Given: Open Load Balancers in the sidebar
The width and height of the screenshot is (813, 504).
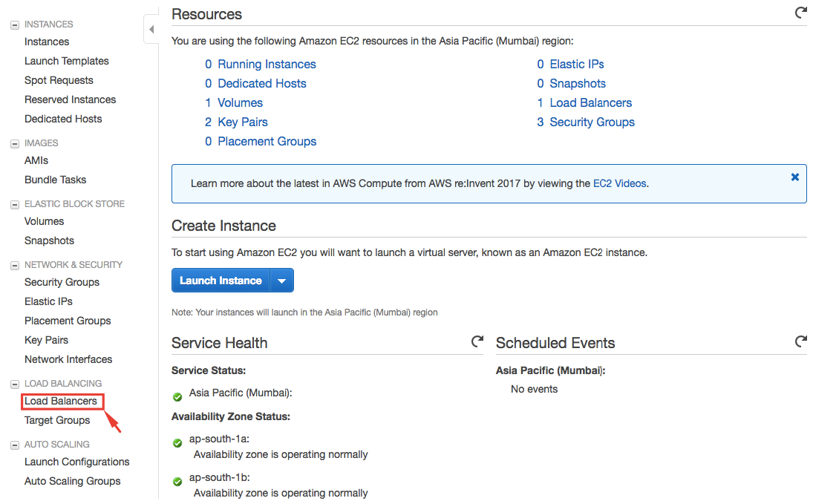Looking at the screenshot, I should click(61, 401).
